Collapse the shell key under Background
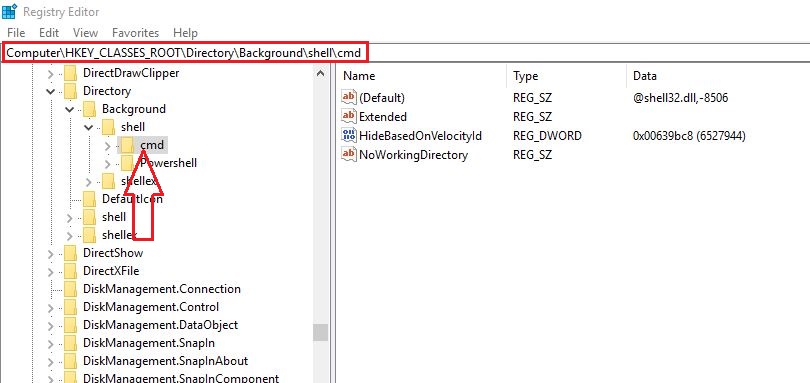This screenshot has height=383, width=810. point(88,127)
